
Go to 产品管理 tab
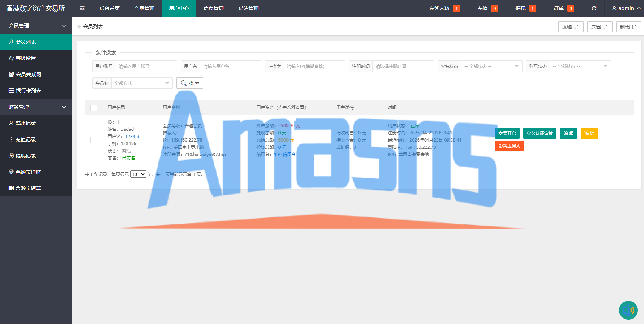coord(144,8)
